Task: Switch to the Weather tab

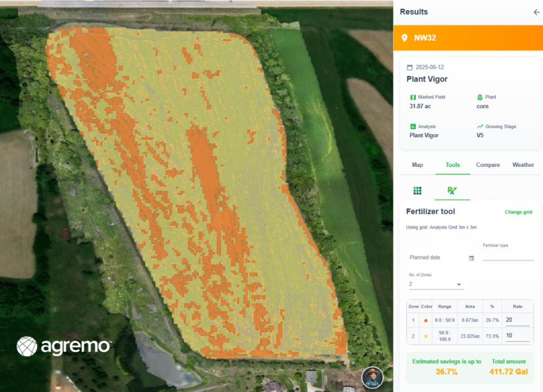Action: 523,165
